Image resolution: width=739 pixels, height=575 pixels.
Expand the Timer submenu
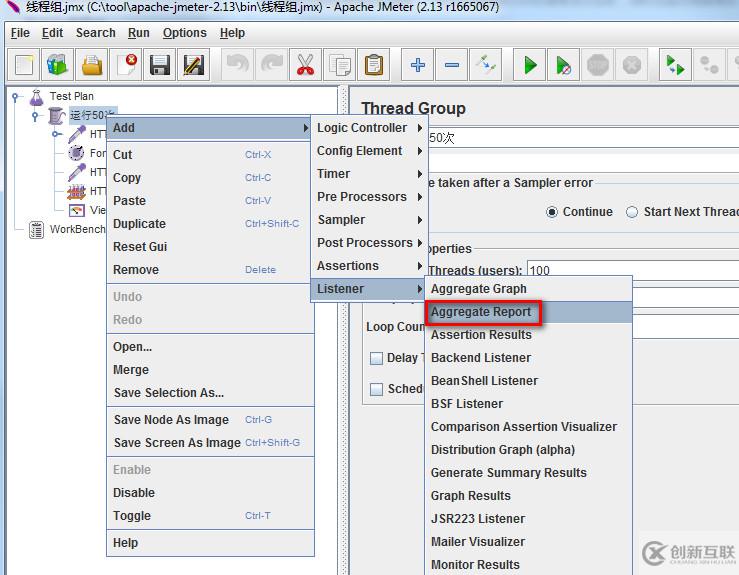click(369, 174)
